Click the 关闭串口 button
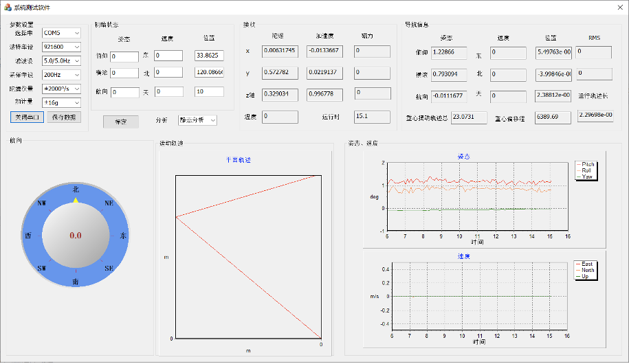Screen dimensions: 629x364 27,117
